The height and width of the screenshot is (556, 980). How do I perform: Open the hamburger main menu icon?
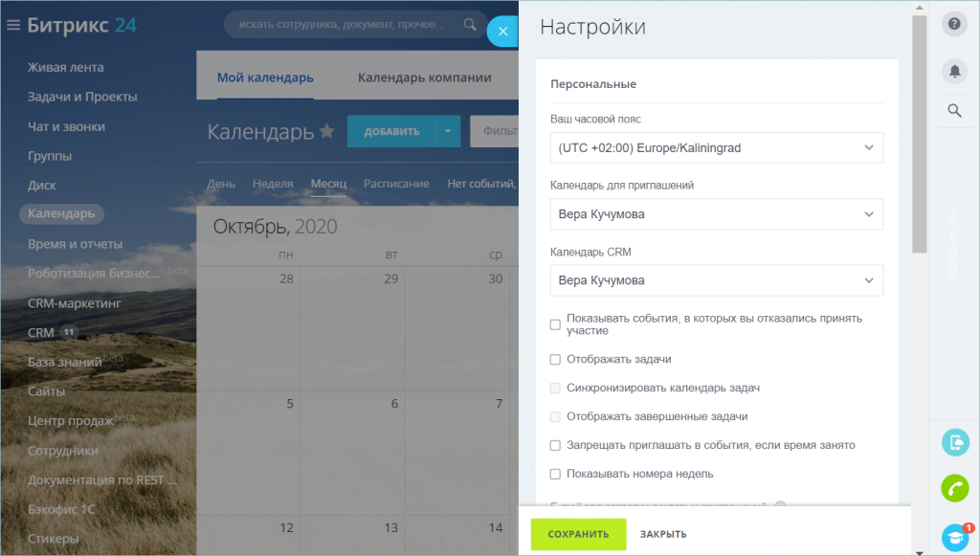13,25
